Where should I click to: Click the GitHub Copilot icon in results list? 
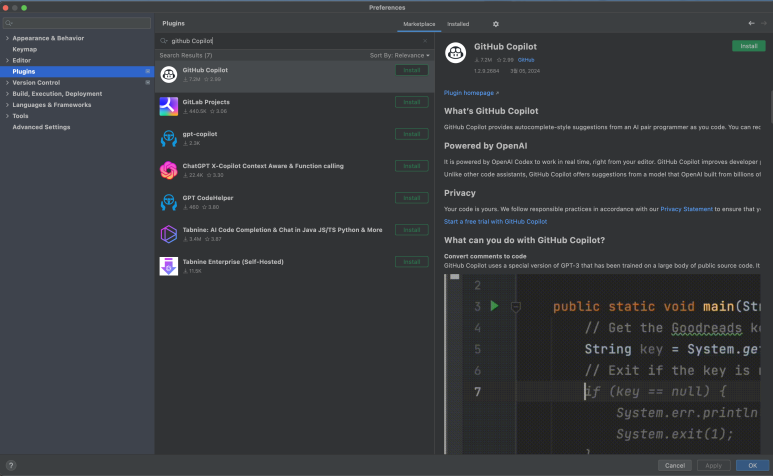coord(169,74)
